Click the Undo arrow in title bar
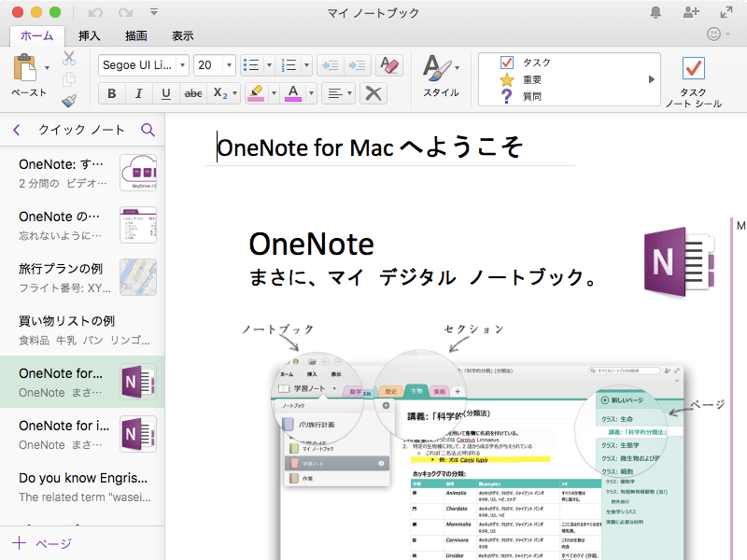 point(95,13)
